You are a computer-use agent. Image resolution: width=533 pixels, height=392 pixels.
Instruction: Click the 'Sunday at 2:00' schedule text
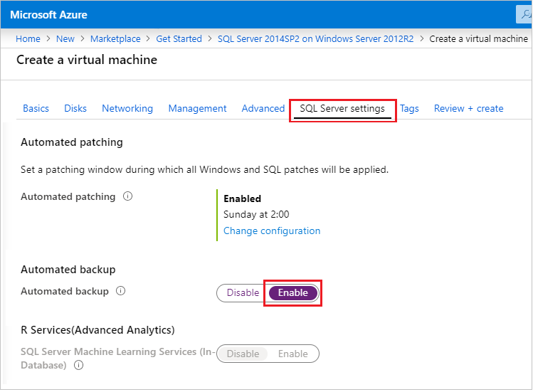point(256,215)
